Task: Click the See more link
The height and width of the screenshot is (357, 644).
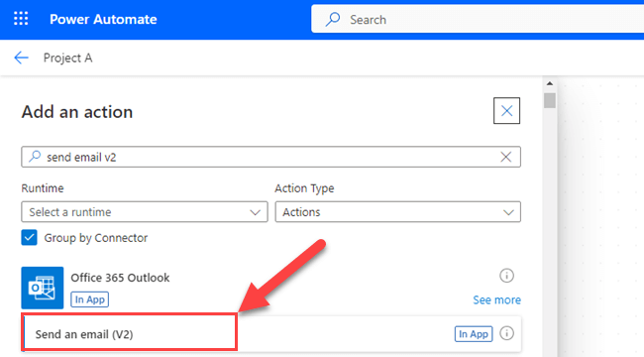Action: [496, 299]
